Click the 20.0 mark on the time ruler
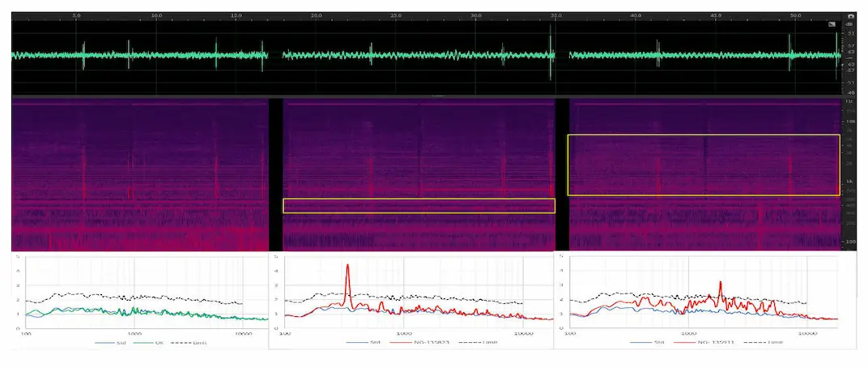 (x=317, y=15)
